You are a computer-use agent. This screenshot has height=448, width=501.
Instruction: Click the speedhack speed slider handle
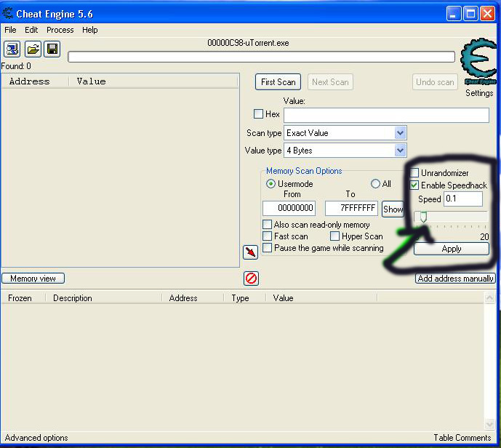tap(420, 217)
